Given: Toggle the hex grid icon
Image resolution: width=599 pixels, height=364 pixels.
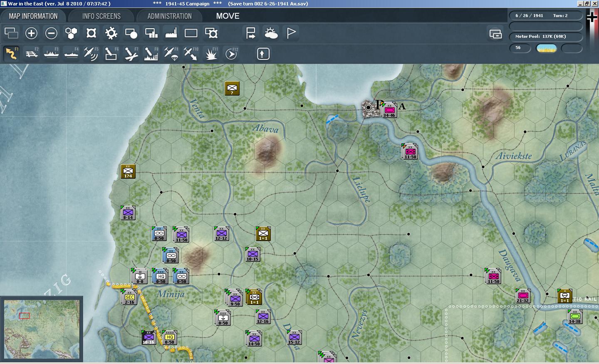Looking at the screenshot, I should tap(71, 33).
